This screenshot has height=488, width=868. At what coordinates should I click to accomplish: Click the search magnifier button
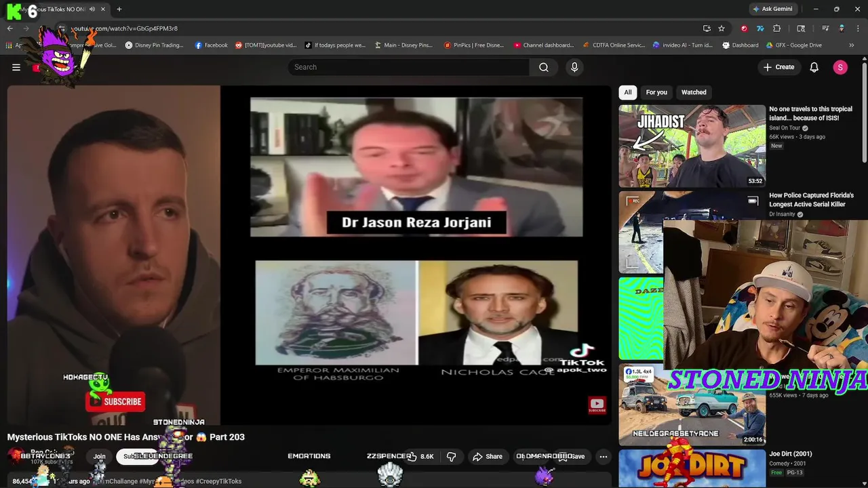click(543, 67)
